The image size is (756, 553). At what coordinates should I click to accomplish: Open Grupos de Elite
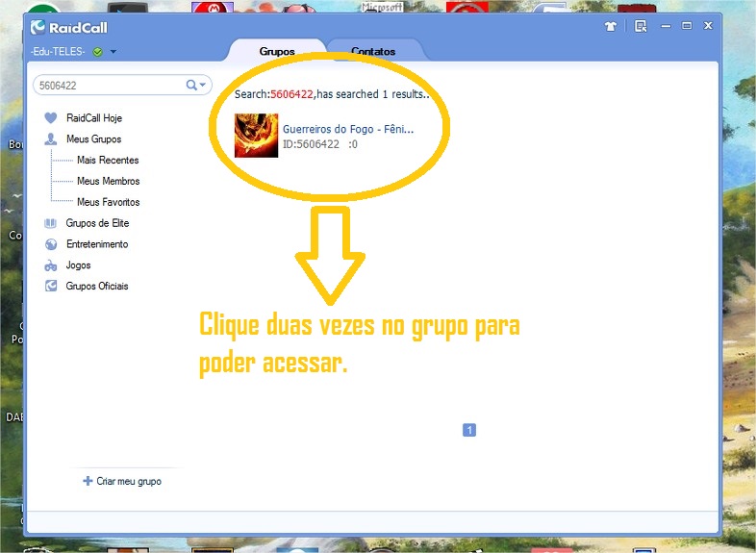click(x=97, y=223)
